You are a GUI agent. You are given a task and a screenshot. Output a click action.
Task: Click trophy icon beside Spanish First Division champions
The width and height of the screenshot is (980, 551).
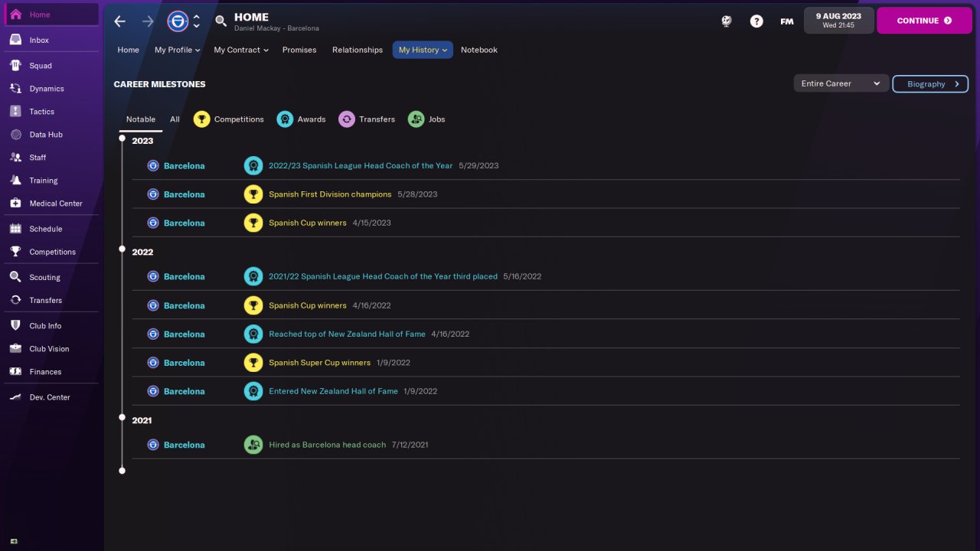(x=253, y=194)
